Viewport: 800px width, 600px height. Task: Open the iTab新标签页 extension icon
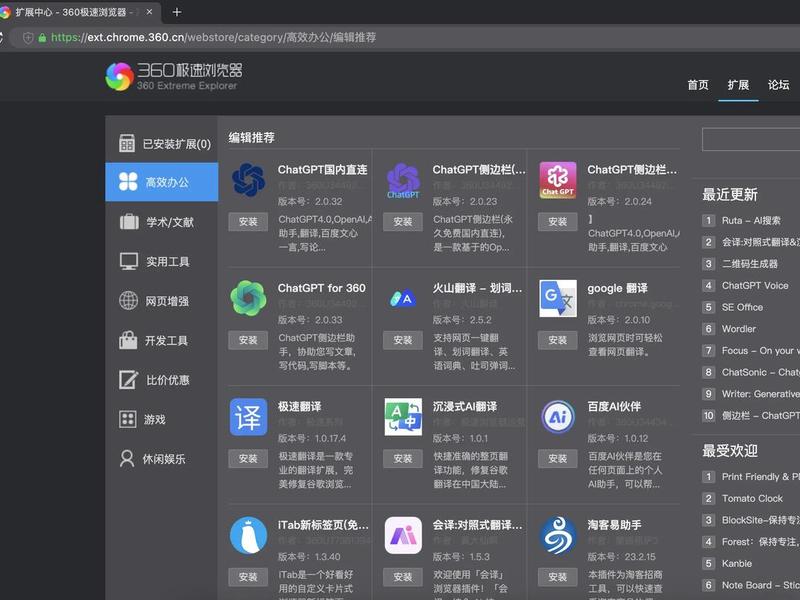pos(248,535)
